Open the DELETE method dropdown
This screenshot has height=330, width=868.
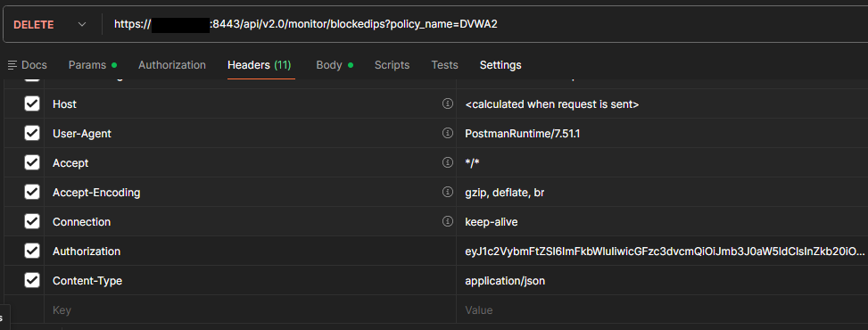[x=50, y=24]
